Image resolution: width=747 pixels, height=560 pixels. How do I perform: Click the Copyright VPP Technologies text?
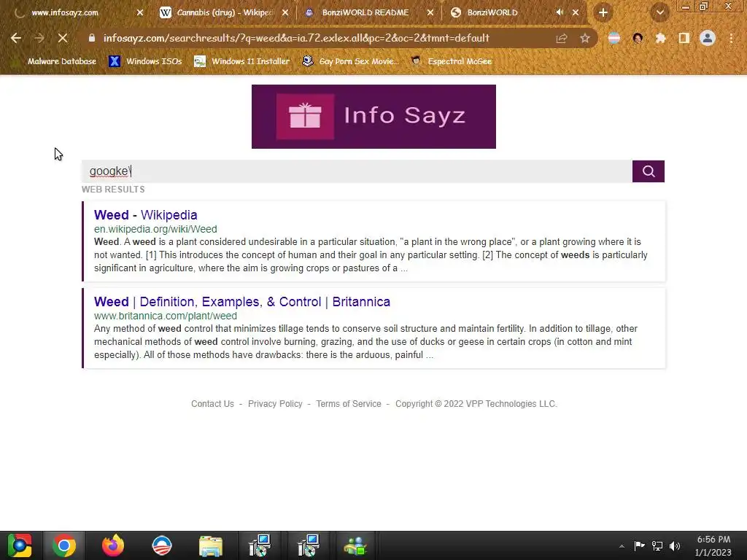click(476, 404)
